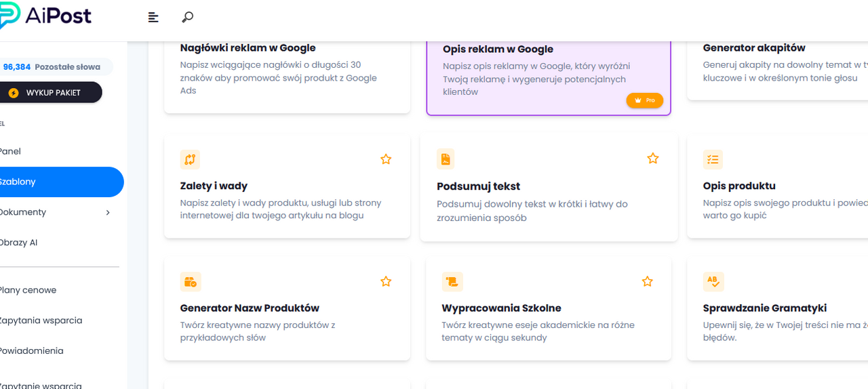
Task: Click the Pro badge on highlighted card
Action: coord(644,100)
